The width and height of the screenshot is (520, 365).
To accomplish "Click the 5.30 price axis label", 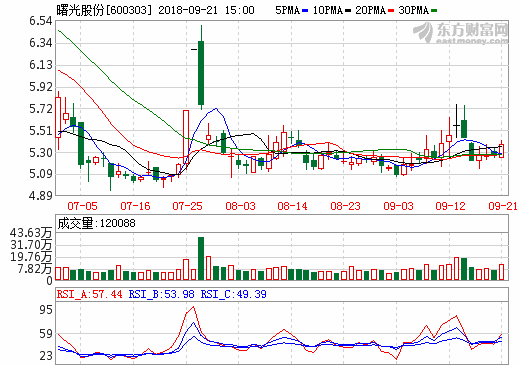I will [x=41, y=153].
